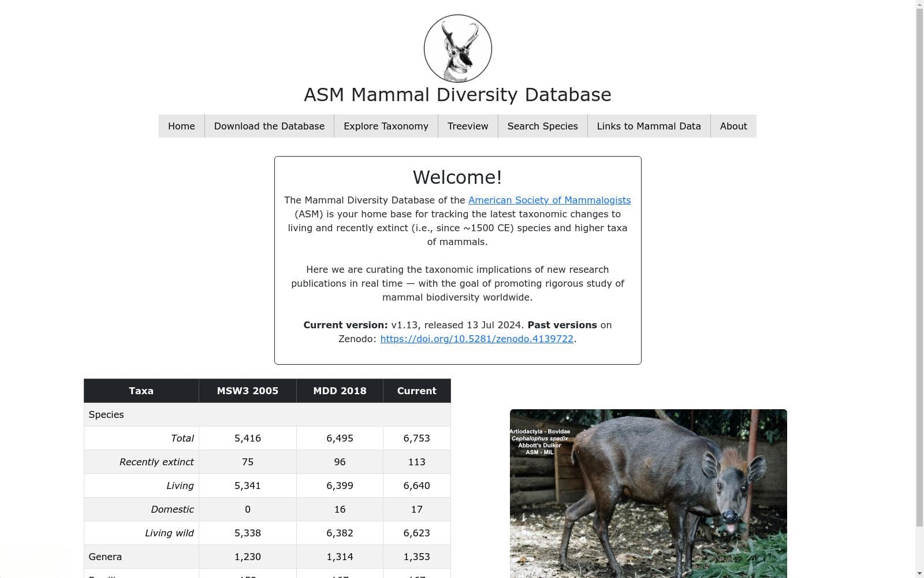Click the Living wild row label
This screenshot has width=924, height=578.
tap(169, 533)
